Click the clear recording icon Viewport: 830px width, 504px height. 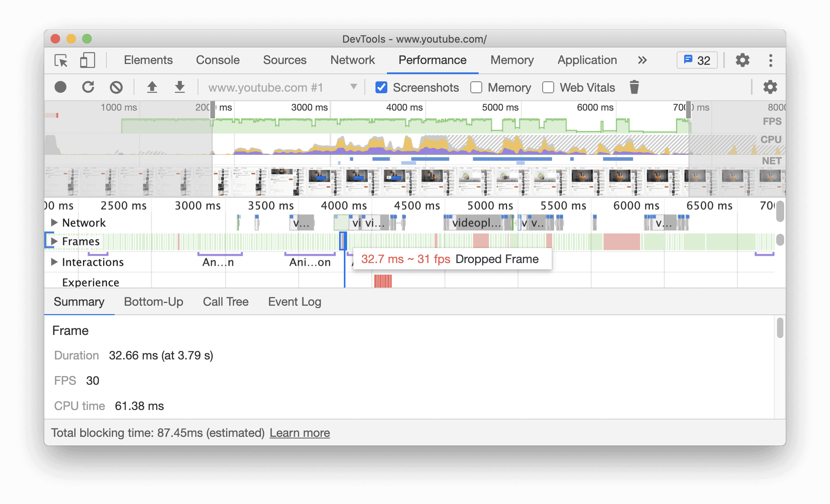tap(116, 88)
